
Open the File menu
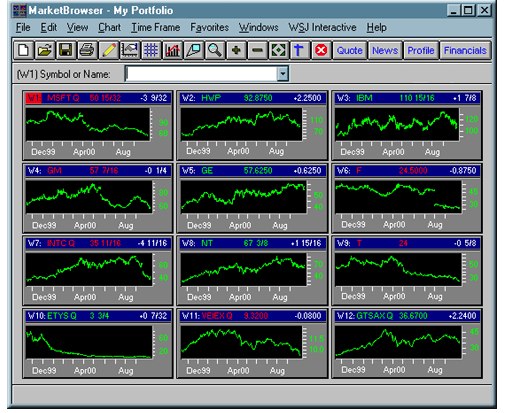23,27
